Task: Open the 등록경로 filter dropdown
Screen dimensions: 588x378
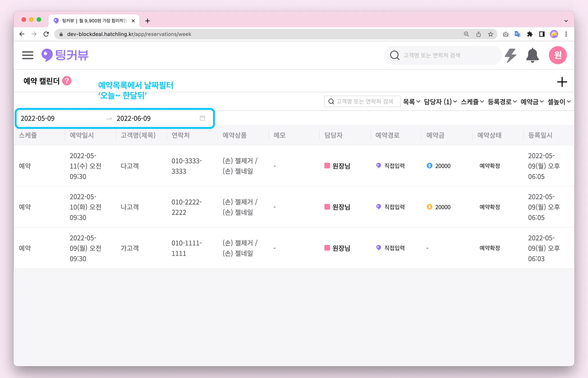Action: click(x=502, y=101)
